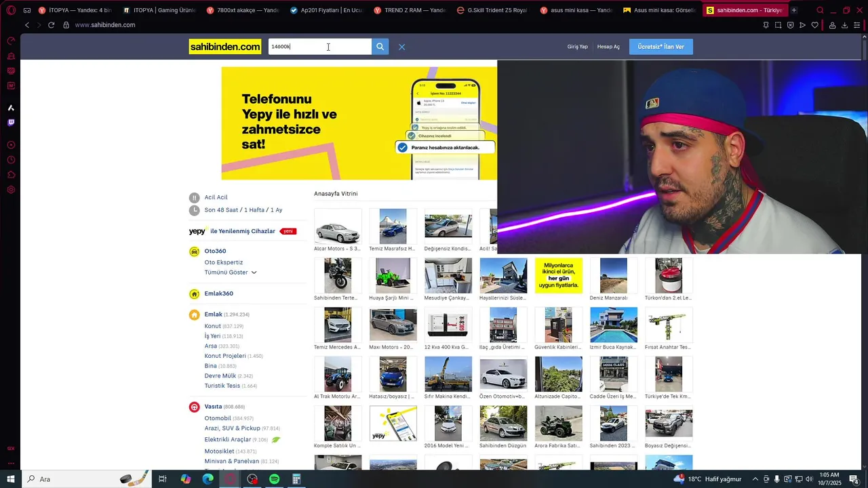This screenshot has width=868, height=488.
Task: Click the search magnifier button
Action: [380, 47]
